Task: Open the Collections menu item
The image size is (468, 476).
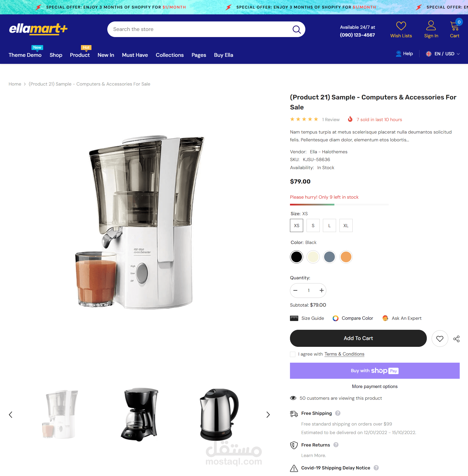Action: point(169,55)
